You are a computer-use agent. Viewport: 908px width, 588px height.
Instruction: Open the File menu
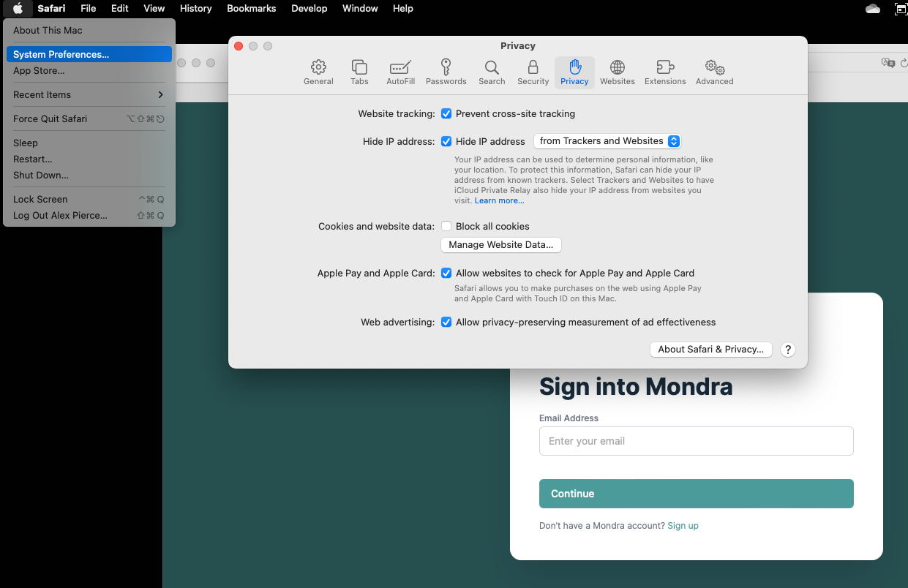pyautogui.click(x=88, y=9)
